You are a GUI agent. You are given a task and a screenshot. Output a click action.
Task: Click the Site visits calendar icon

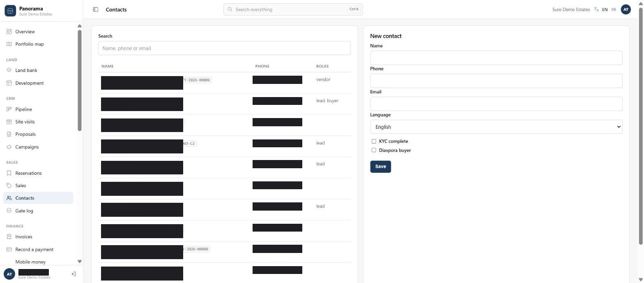9,122
